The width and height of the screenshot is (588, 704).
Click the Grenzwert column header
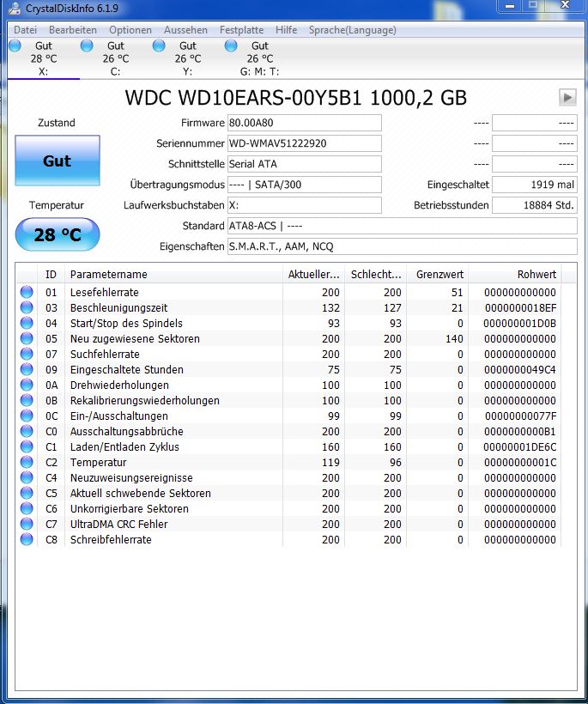(438, 275)
